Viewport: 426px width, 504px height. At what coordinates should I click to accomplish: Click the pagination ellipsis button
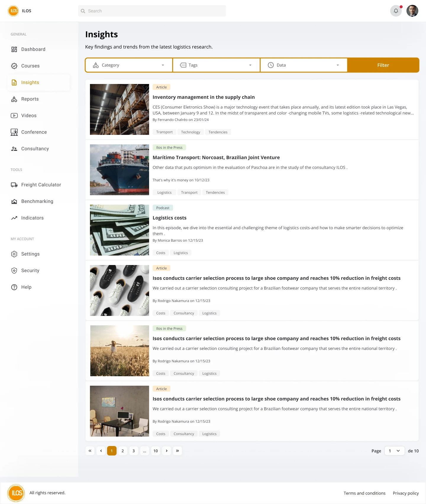coord(145,451)
